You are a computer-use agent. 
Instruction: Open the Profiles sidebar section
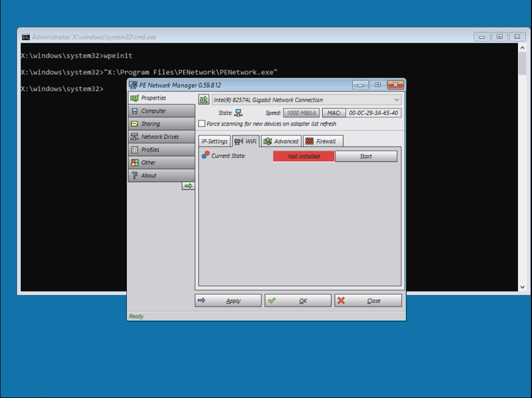(x=161, y=149)
